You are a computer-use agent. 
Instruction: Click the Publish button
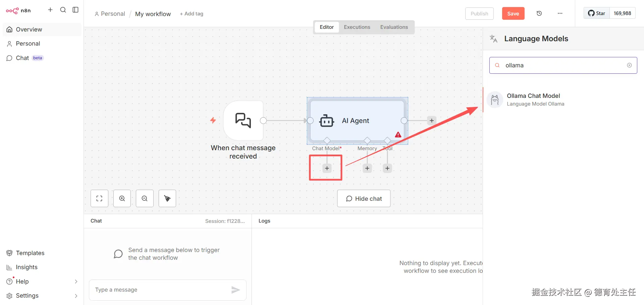pos(479,13)
